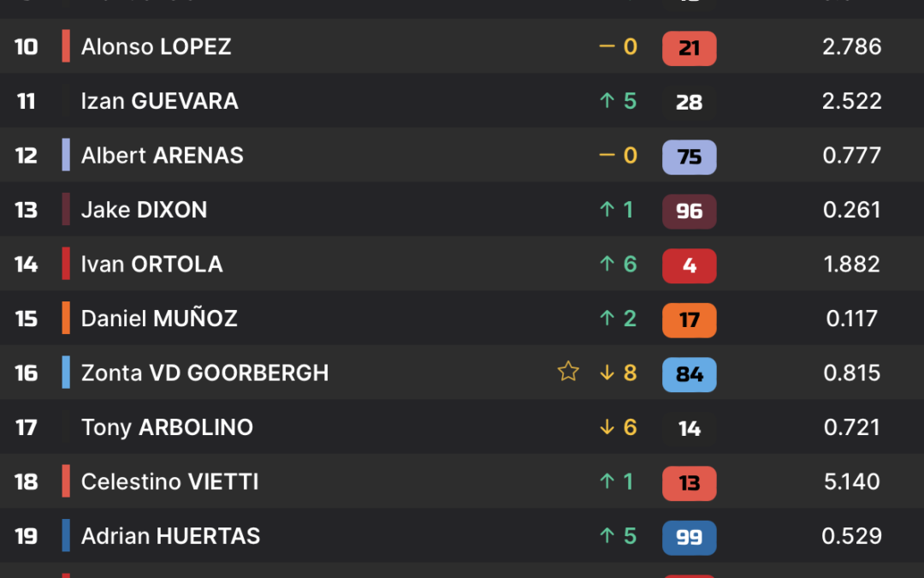924x578 pixels.
Task: Select the lavender number 75 badge
Action: click(689, 157)
